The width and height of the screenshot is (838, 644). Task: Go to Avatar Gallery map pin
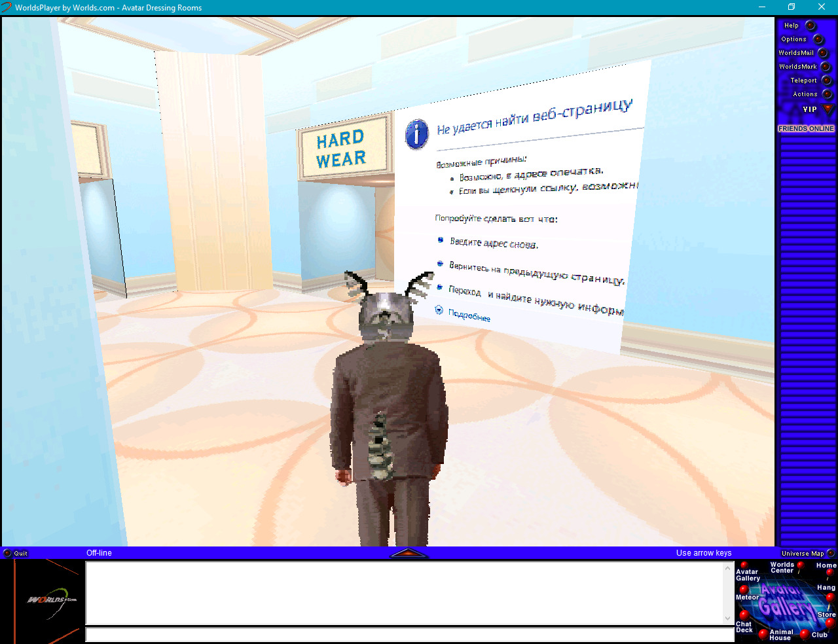point(744,565)
